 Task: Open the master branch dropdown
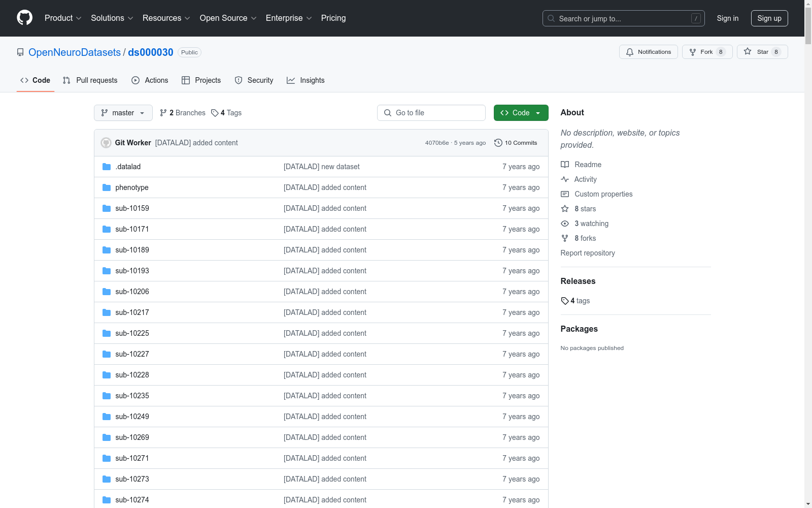click(x=123, y=113)
